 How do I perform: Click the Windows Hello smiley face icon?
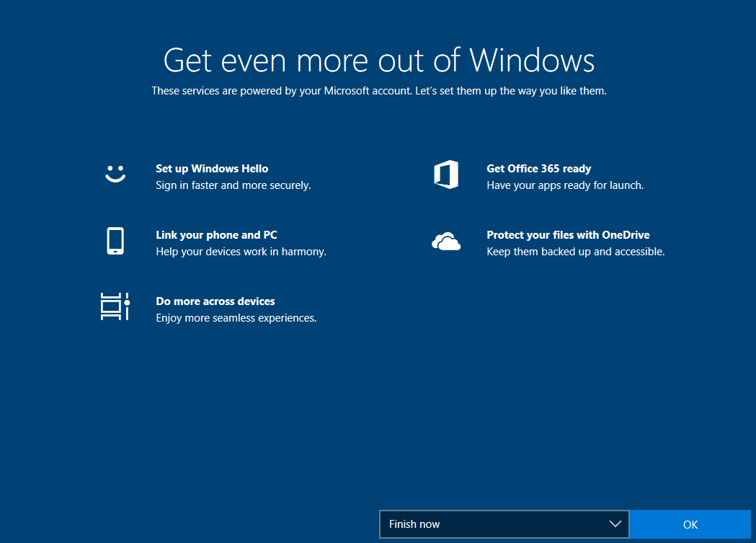(115, 174)
